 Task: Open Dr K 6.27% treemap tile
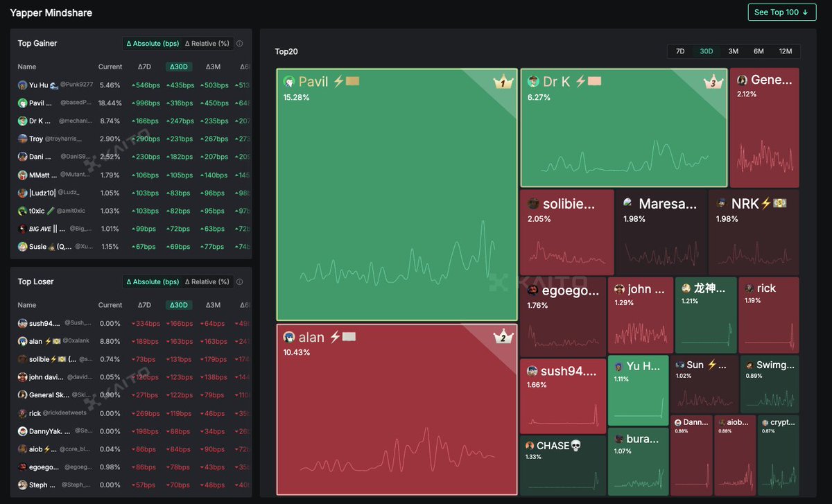click(x=624, y=128)
